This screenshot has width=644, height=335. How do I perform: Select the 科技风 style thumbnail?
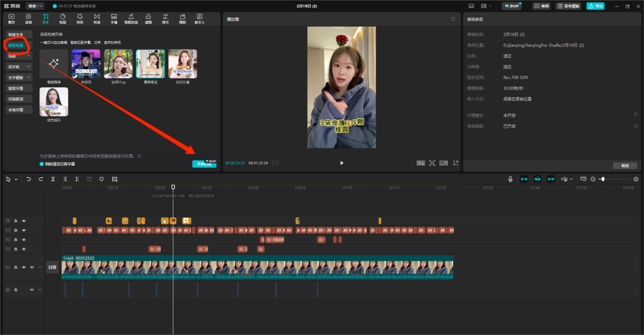point(86,64)
